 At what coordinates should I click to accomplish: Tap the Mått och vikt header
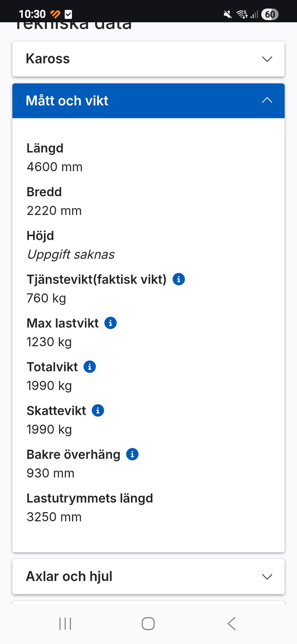pyautogui.click(x=67, y=101)
